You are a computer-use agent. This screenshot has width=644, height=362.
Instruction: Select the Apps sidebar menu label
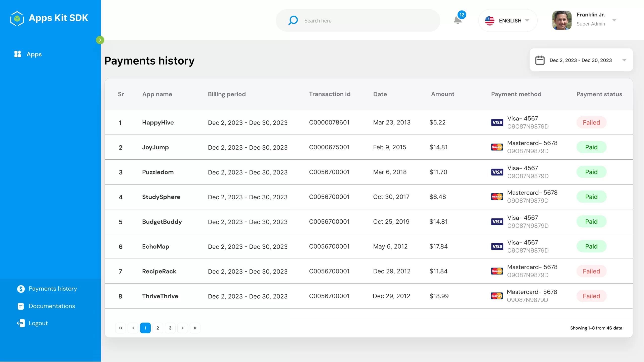pyautogui.click(x=34, y=54)
